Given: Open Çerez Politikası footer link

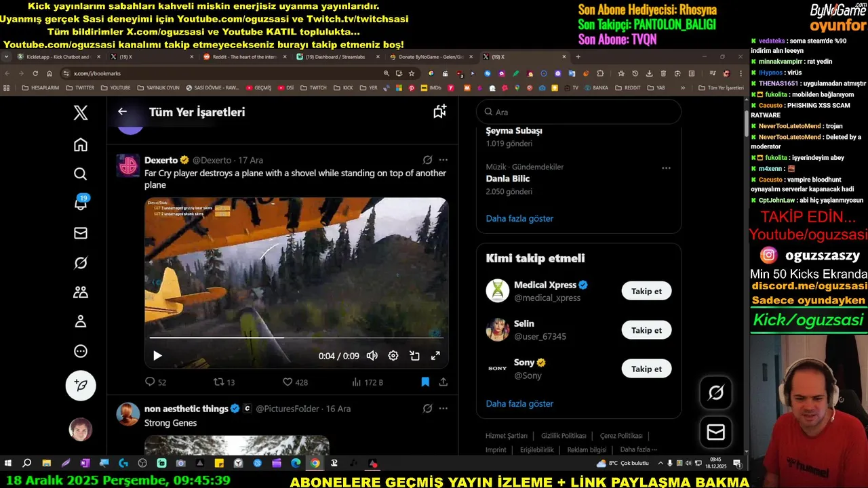Looking at the screenshot, I should click(621, 436).
